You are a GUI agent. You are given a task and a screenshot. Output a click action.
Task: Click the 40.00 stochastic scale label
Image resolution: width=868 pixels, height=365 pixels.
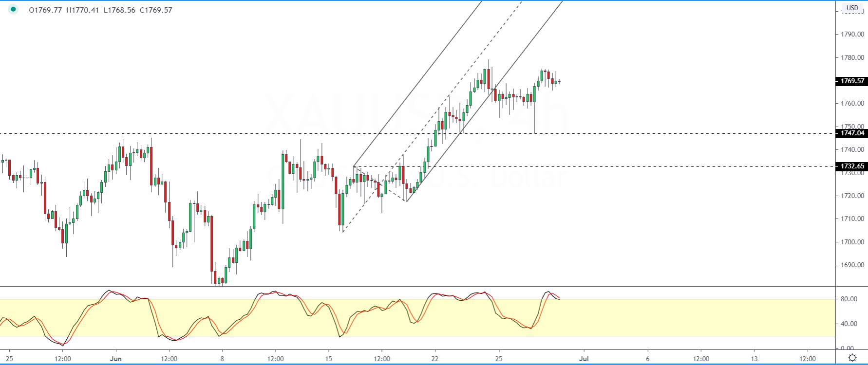(x=849, y=324)
